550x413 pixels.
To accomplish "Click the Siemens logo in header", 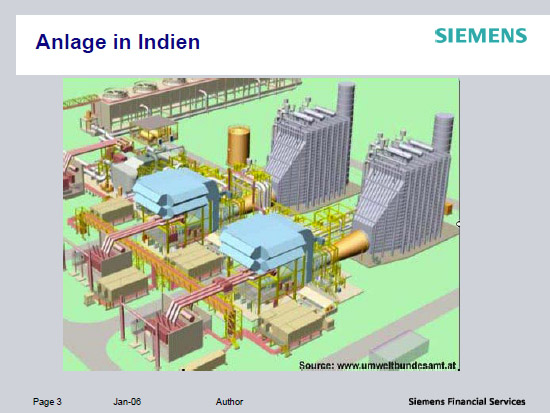I will pyautogui.click(x=481, y=35).
